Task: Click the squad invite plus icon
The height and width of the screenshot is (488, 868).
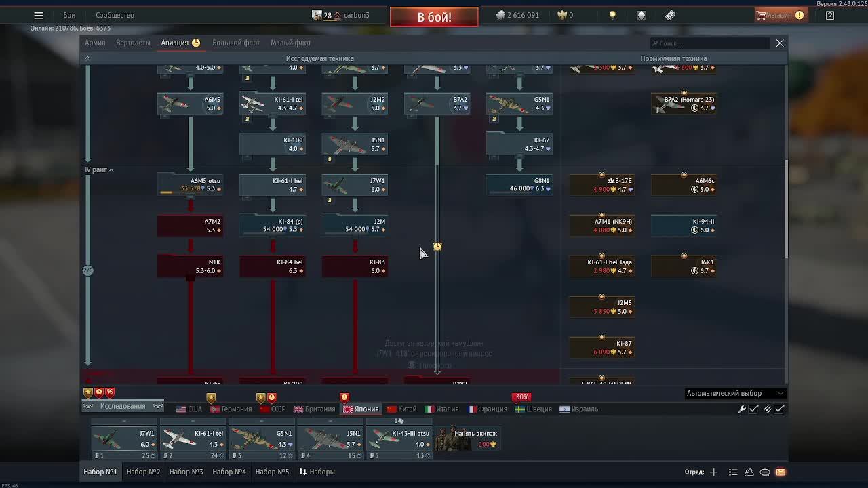Action: point(713,472)
